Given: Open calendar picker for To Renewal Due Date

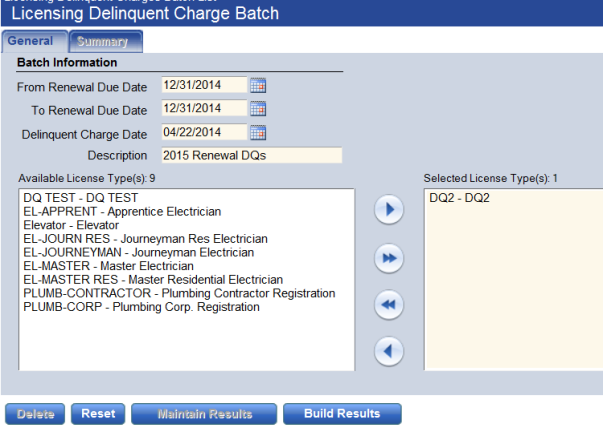Looking at the screenshot, I should [257, 109].
